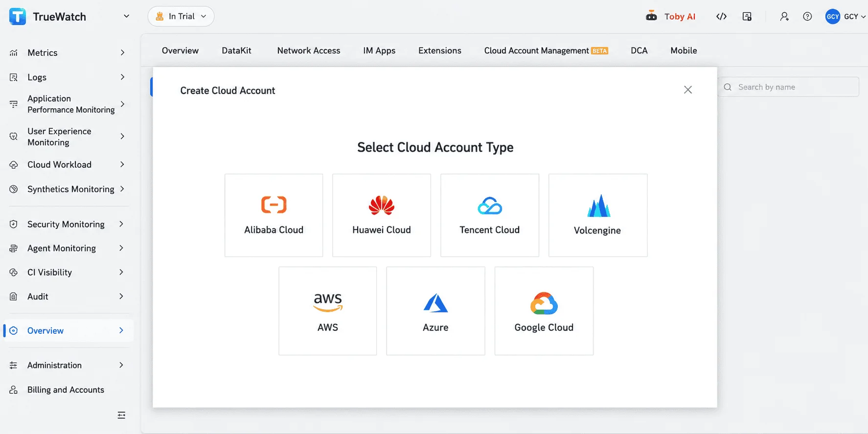Screen dimensions: 868x434
Task: Pick the Azure account type
Action: (x=435, y=311)
